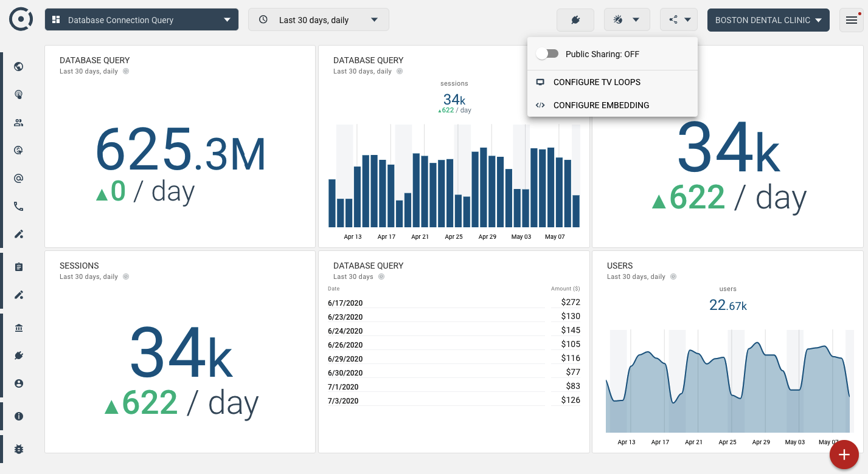The height and width of the screenshot is (474, 868).
Task: Open the hamburger menu with notification dot
Action: point(851,20)
